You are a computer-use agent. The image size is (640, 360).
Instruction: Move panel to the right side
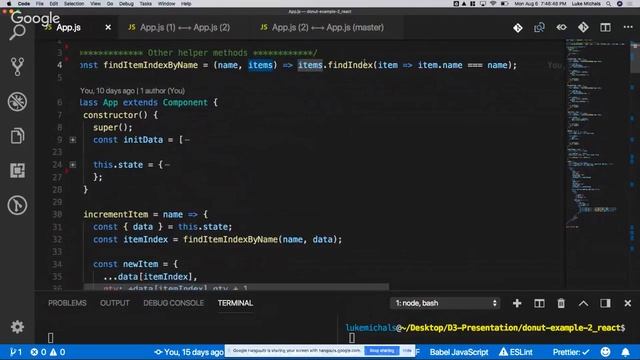605,303
